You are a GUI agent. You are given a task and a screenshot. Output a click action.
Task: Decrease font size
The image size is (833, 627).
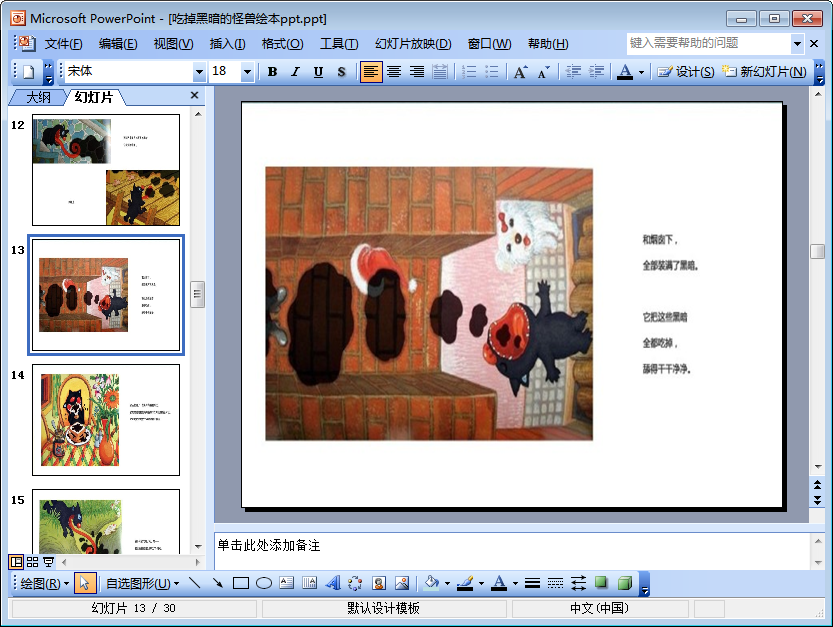(x=543, y=72)
